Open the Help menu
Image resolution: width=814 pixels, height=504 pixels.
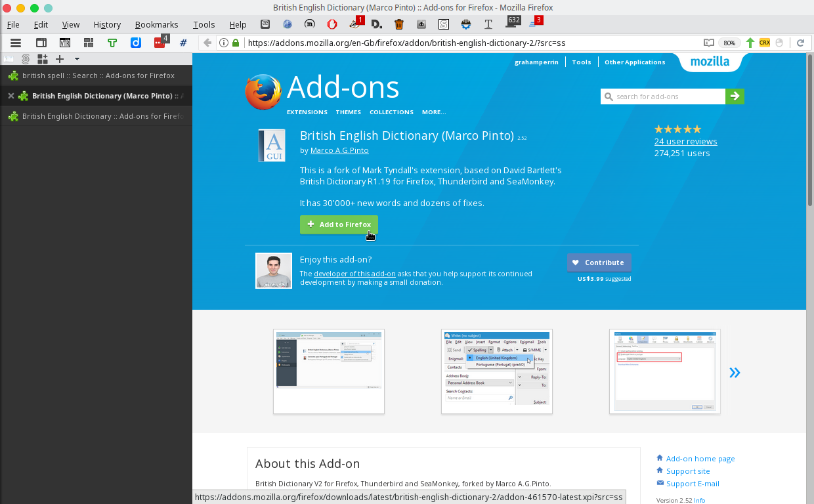pos(238,24)
